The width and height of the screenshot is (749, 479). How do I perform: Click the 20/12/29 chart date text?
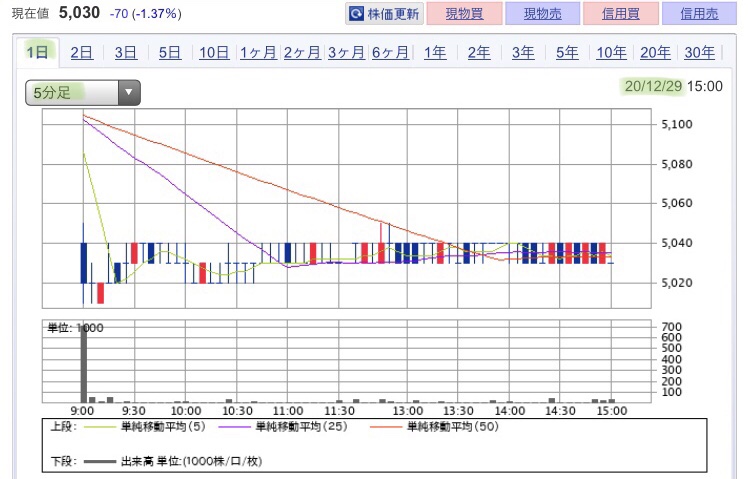click(x=653, y=86)
